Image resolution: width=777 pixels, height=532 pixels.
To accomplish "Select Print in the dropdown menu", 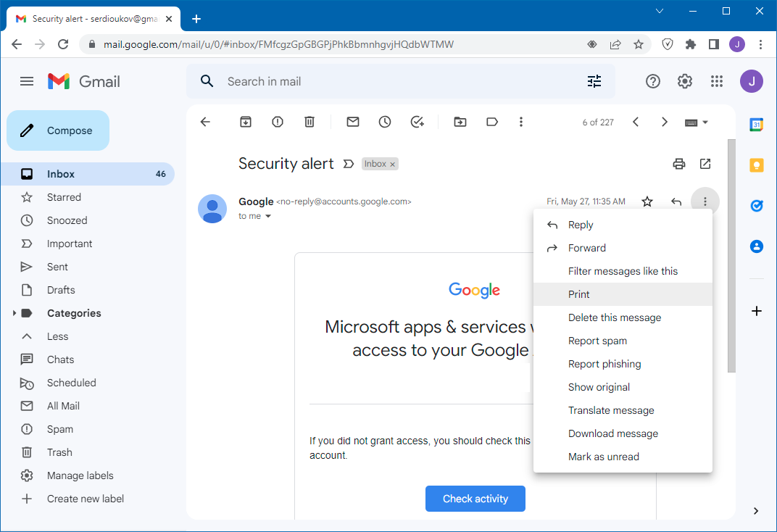I will coord(623,294).
